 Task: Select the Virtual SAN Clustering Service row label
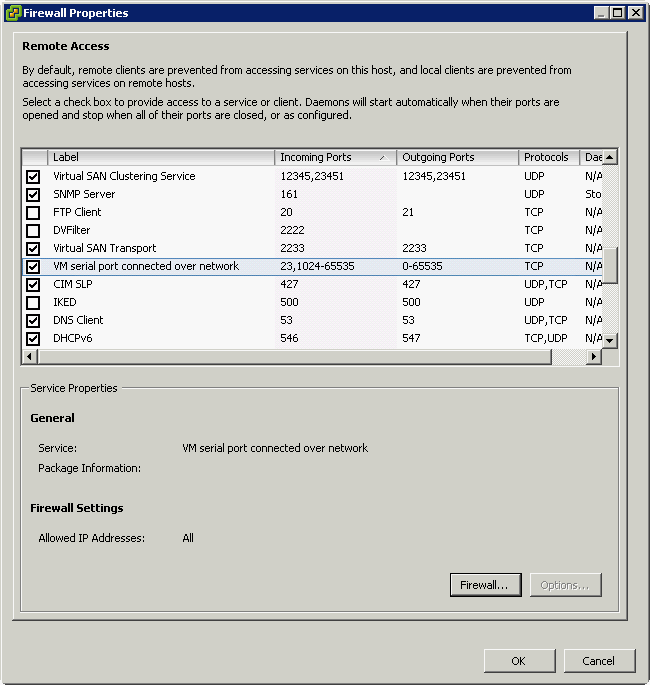[124, 176]
